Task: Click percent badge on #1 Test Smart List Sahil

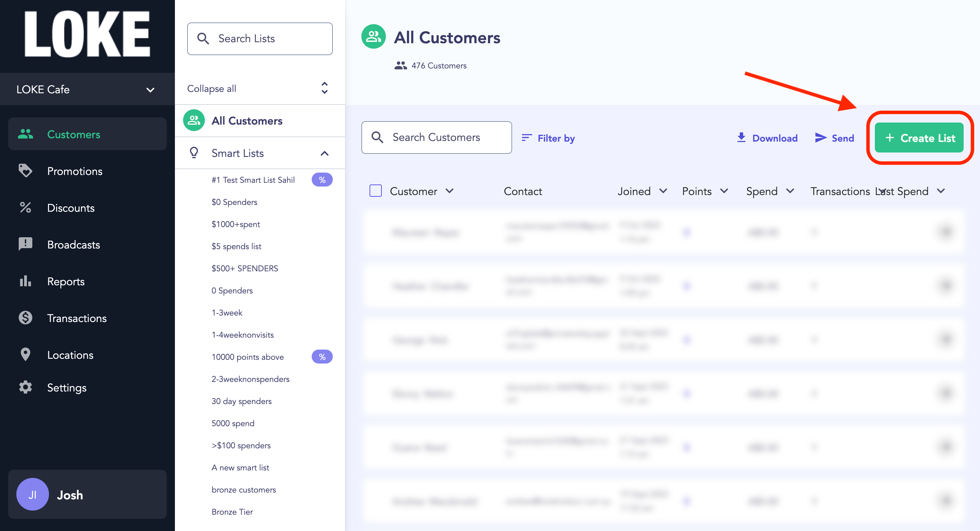Action: 322,180
